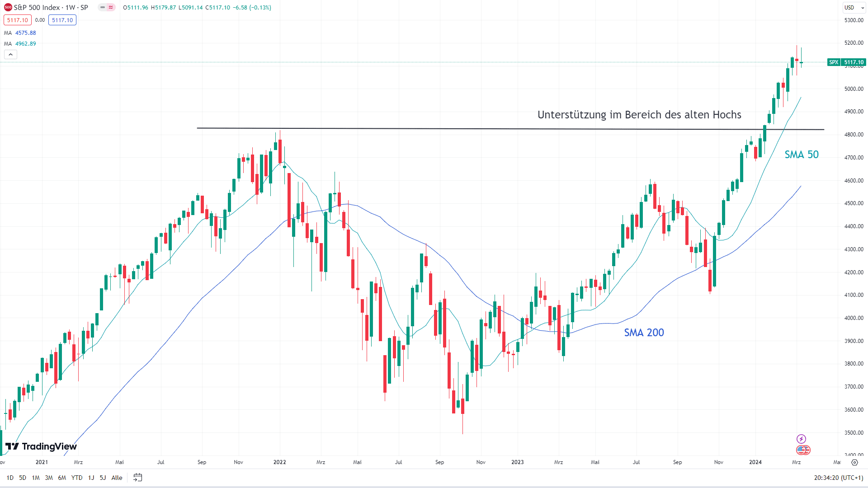Screen dimensions: 868x488
Task: Collapse the indicator legend with chevron button
Action: pyautogui.click(x=11, y=55)
